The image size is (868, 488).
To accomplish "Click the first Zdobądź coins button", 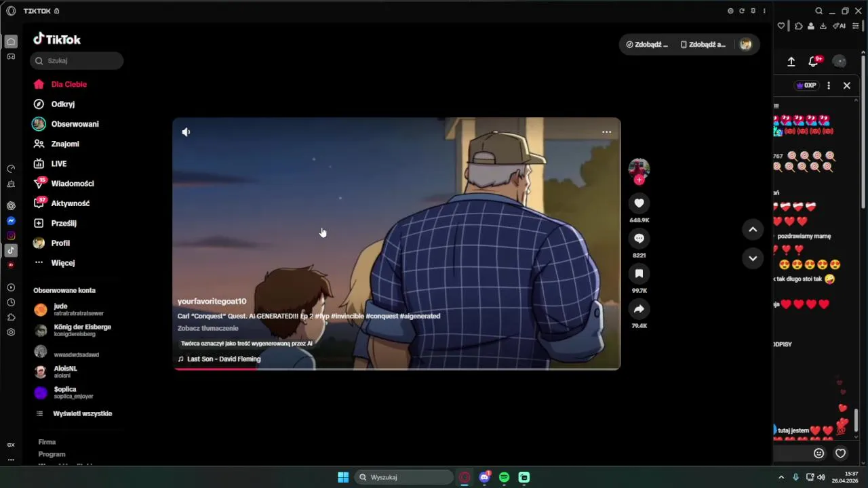I will point(647,44).
